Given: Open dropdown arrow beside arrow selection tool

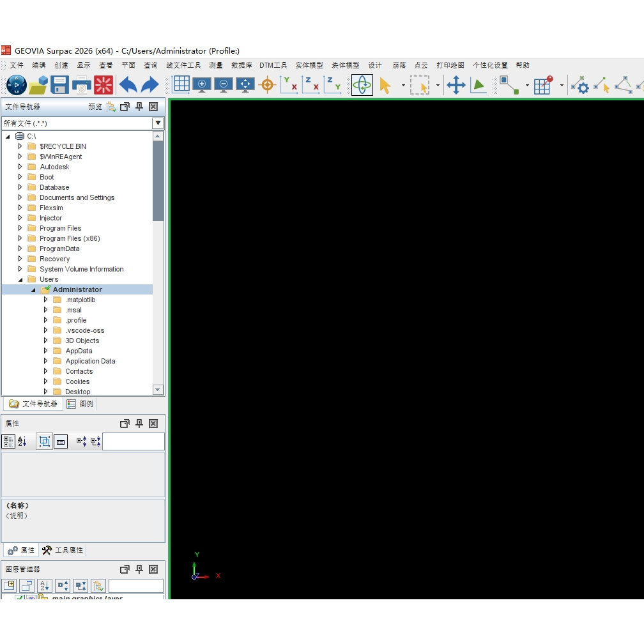Looking at the screenshot, I should point(403,86).
